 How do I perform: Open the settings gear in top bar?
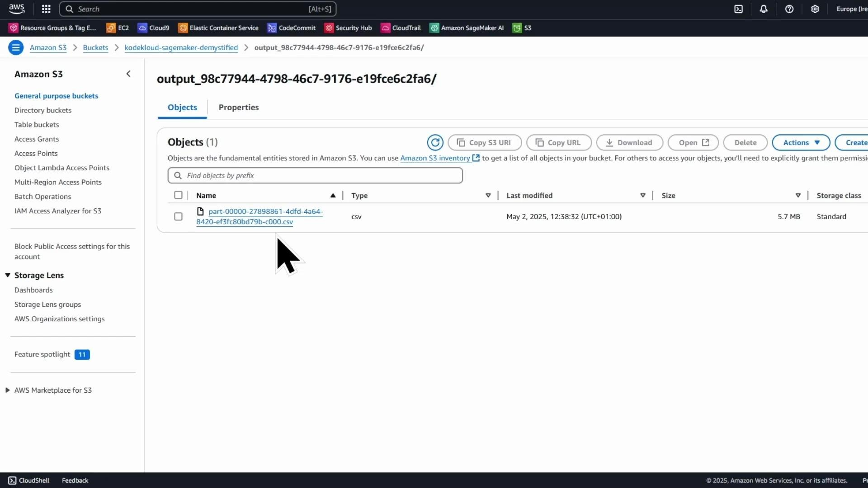(x=815, y=9)
